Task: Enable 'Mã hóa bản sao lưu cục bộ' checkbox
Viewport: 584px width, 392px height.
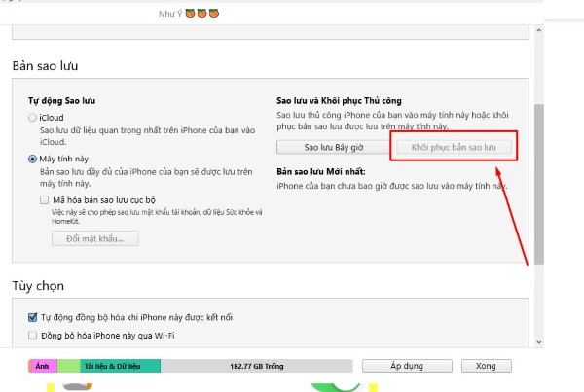Action: pos(45,199)
